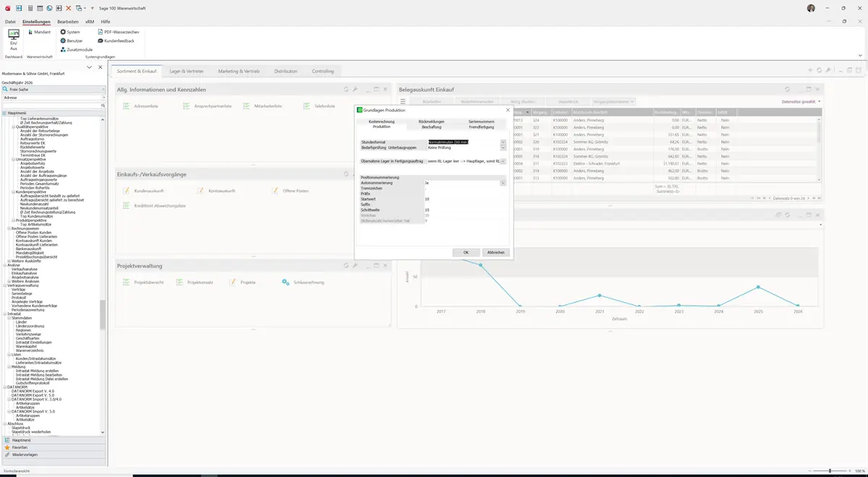868x477 pixels.
Task: Confirm dialog with OK button
Action: (x=466, y=252)
